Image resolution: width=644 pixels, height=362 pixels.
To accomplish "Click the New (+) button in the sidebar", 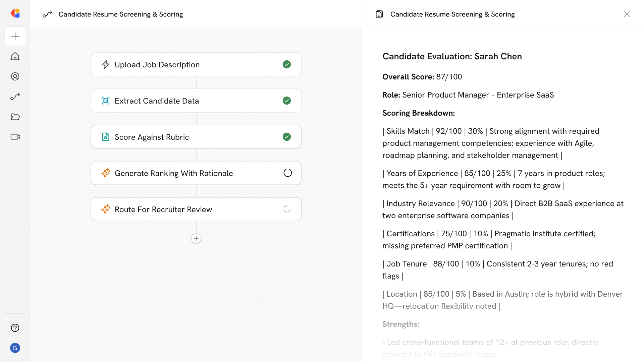I will pos(15,36).
